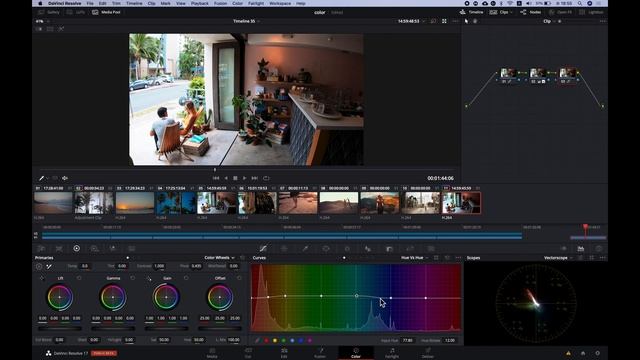Toggle loop playback in viewer transport

coord(266,178)
